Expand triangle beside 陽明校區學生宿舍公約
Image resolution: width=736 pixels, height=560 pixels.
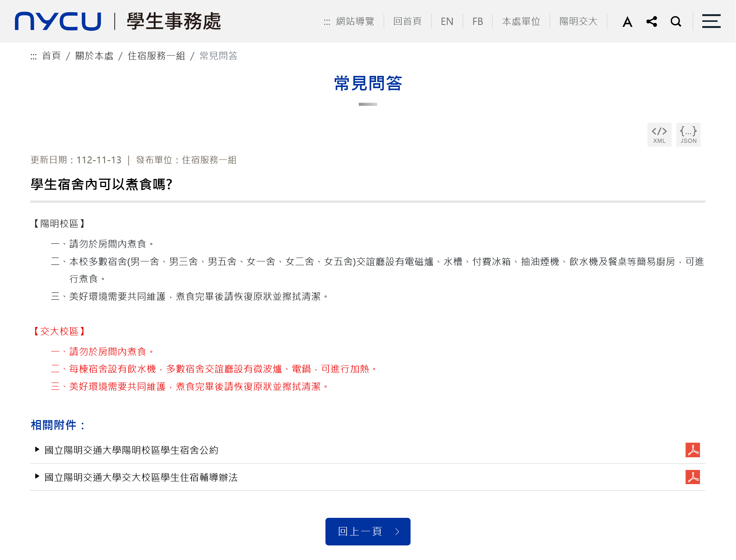click(x=37, y=450)
